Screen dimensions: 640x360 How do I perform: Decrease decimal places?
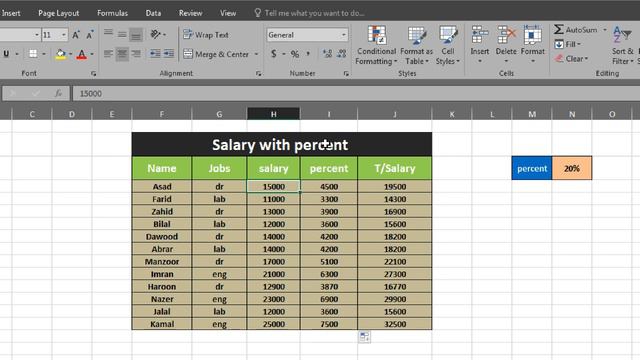[x=342, y=54]
